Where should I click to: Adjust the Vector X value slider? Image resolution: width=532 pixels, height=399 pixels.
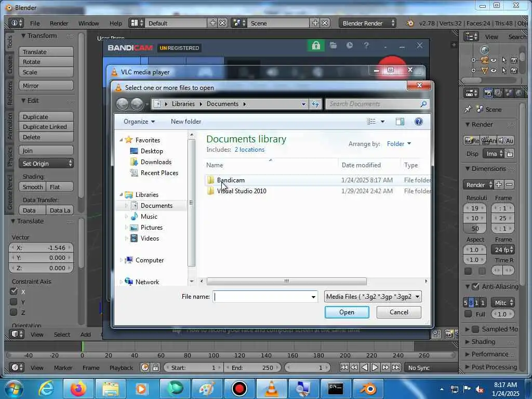click(41, 248)
